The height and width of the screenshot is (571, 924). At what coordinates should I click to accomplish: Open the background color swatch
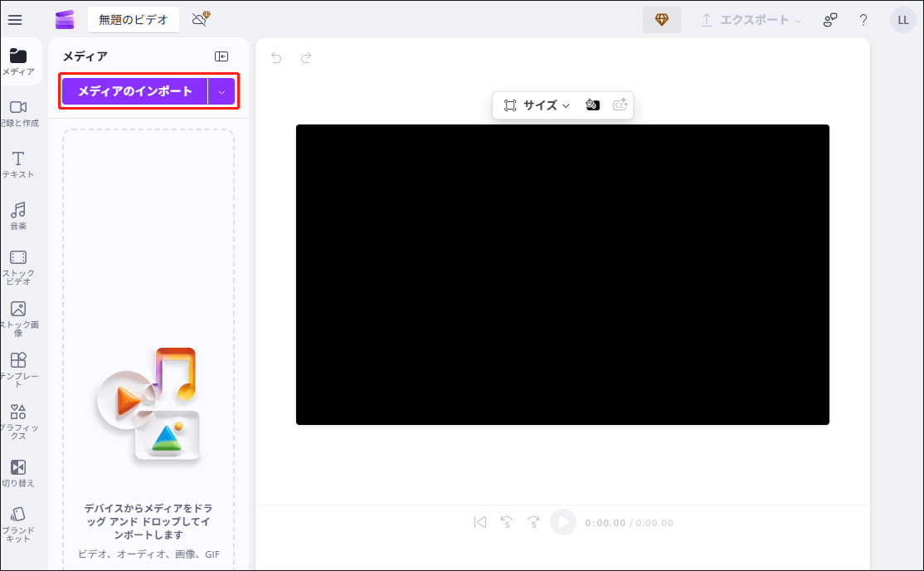(592, 105)
